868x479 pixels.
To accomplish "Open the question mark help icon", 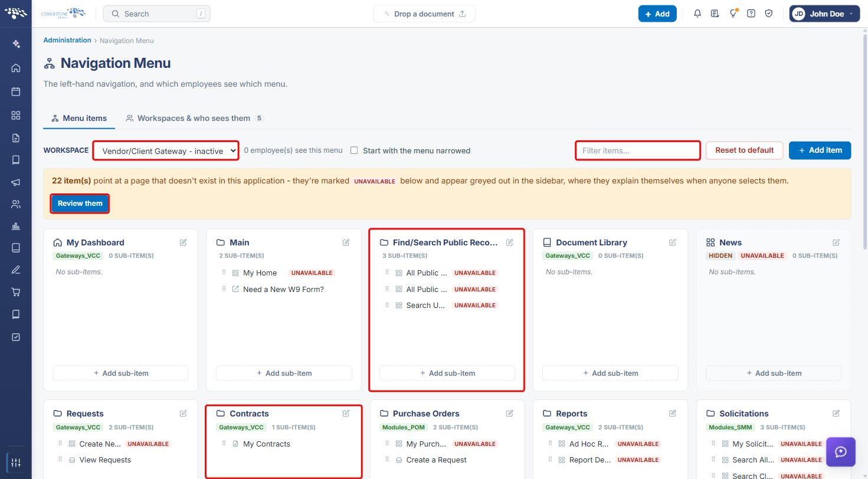I will pos(751,14).
